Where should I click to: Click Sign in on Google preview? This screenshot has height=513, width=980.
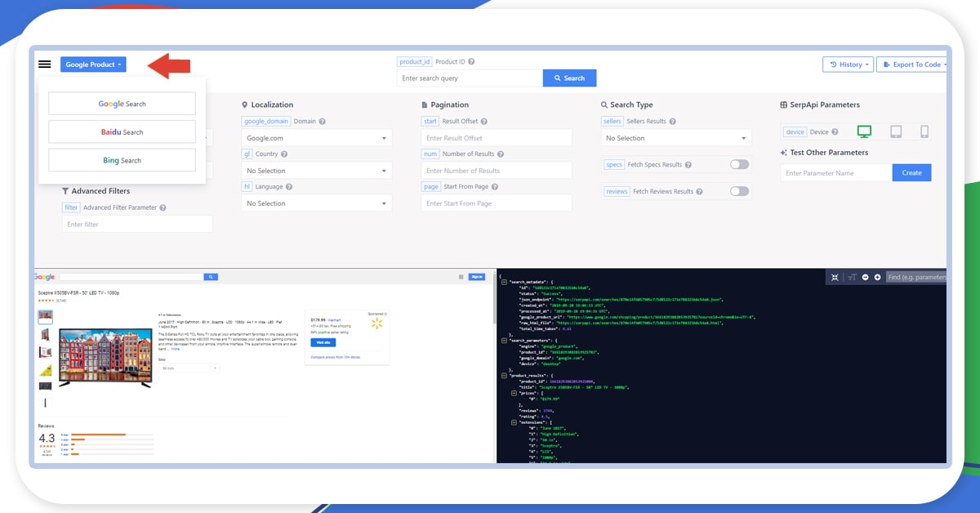coord(477,277)
